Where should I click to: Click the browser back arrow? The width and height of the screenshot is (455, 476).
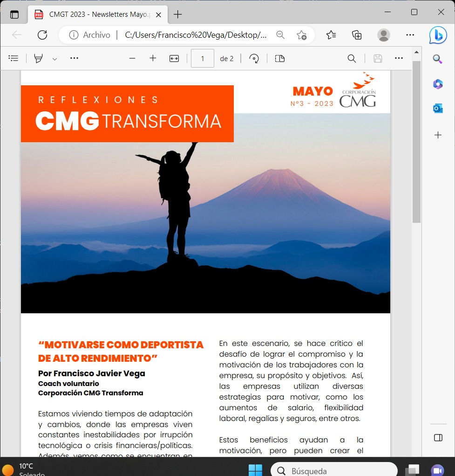17,35
